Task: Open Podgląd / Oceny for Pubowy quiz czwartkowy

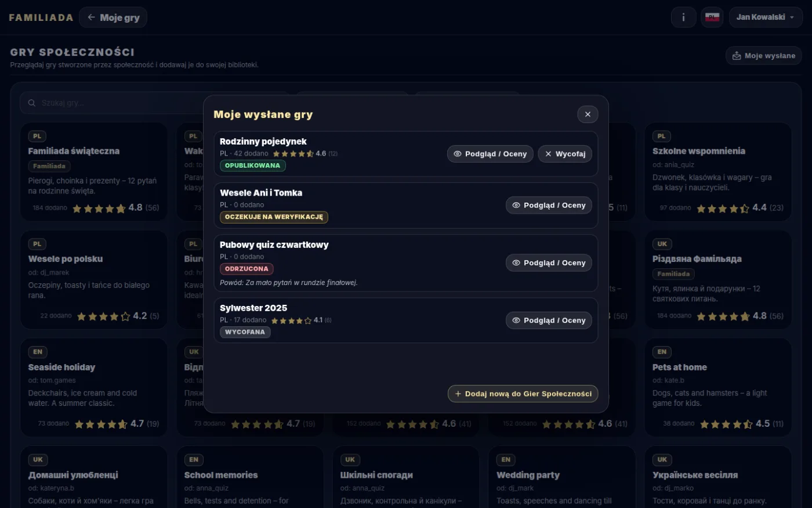Action: point(549,263)
